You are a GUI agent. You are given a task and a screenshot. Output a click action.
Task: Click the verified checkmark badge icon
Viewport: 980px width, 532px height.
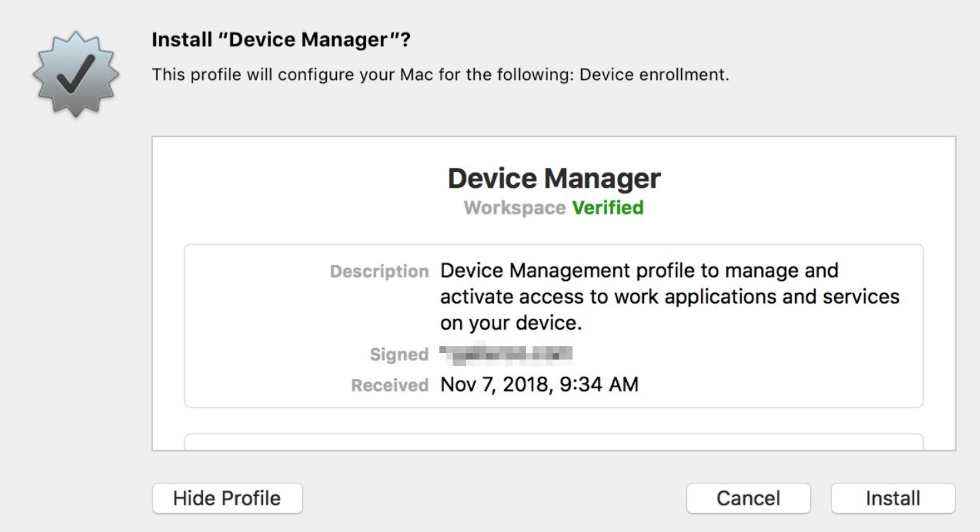[x=76, y=75]
